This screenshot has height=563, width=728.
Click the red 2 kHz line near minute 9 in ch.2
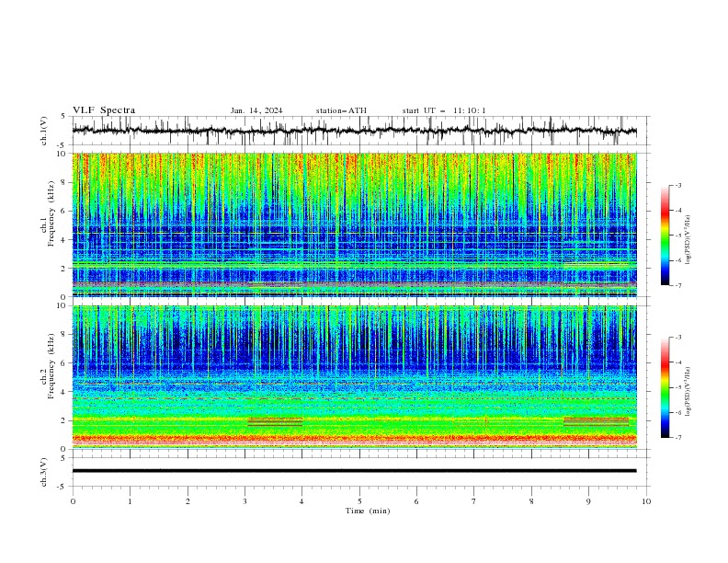(597, 421)
